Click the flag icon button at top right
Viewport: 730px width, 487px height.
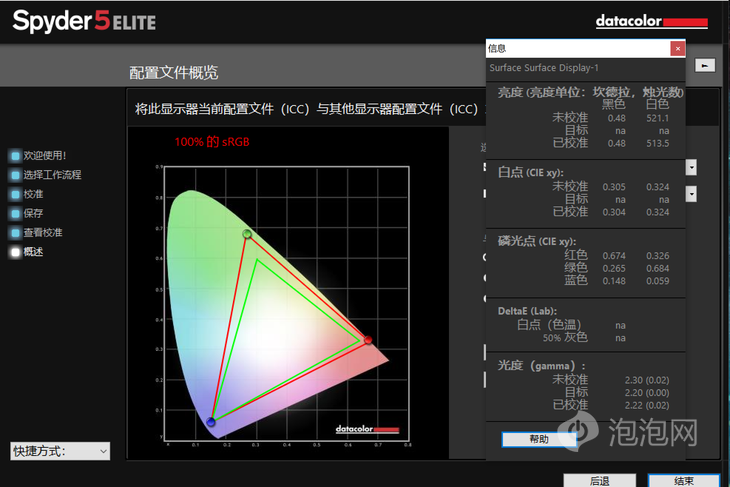705,66
